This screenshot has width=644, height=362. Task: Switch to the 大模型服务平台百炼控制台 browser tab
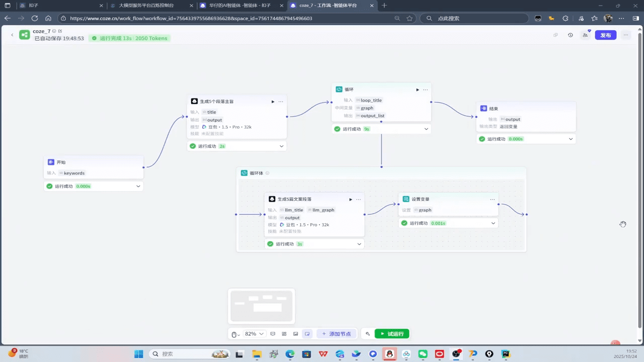point(146,6)
